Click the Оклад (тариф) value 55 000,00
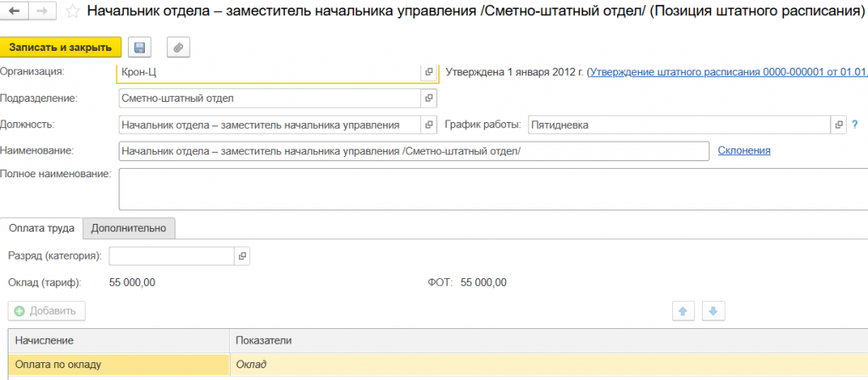This screenshot has height=380, width=868. pos(132,282)
